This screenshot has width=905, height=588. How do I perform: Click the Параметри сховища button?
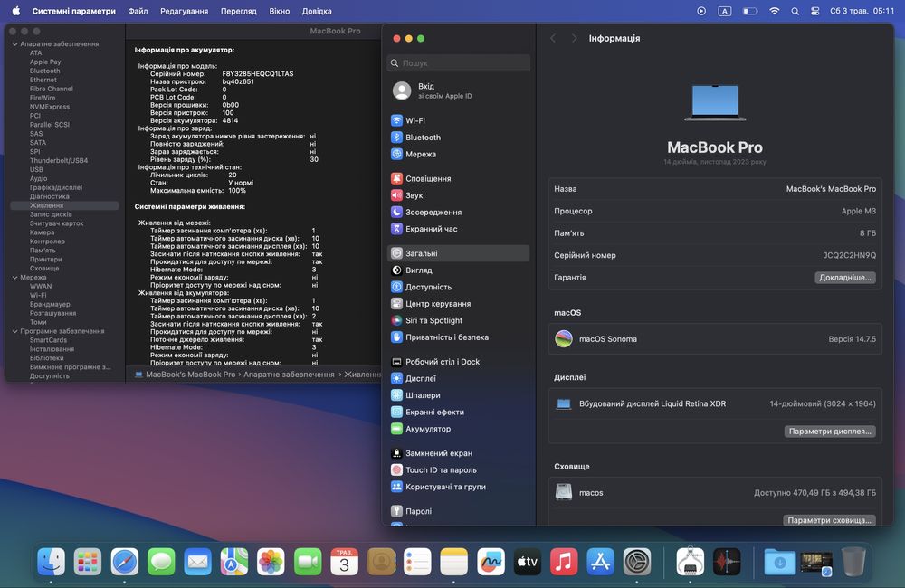pyautogui.click(x=829, y=520)
